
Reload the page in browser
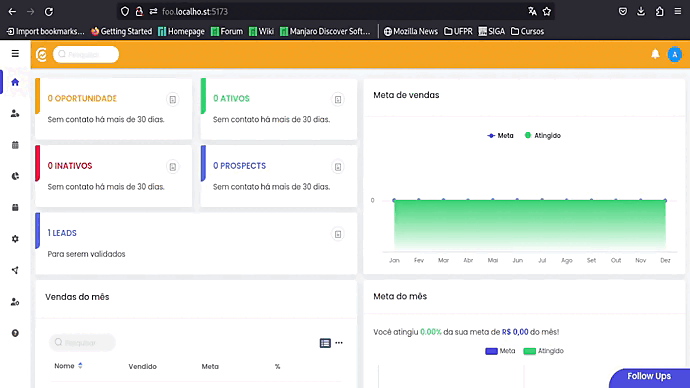tap(49, 12)
